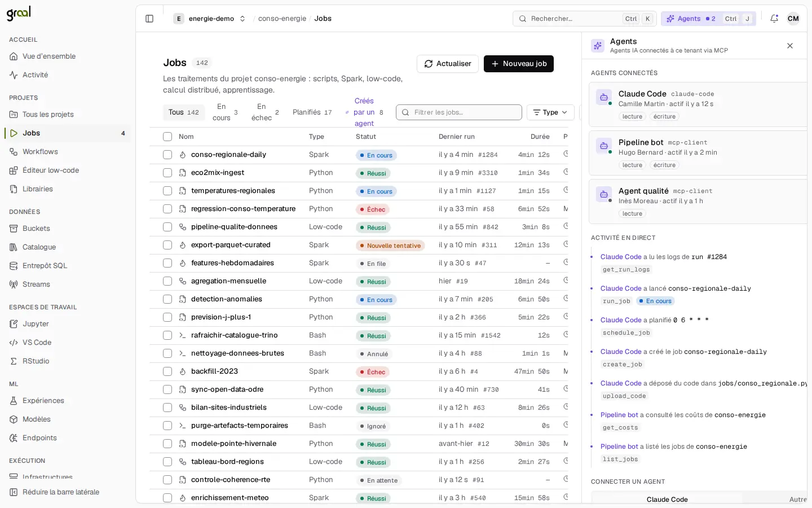812x508 pixels.
Task: Click the Buckets icon
Action: click(14, 229)
